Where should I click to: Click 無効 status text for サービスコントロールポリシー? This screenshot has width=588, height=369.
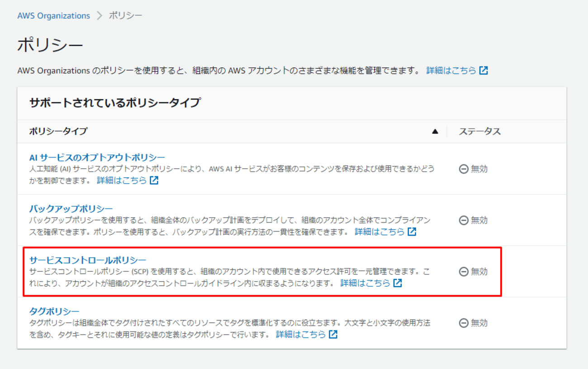click(x=479, y=272)
